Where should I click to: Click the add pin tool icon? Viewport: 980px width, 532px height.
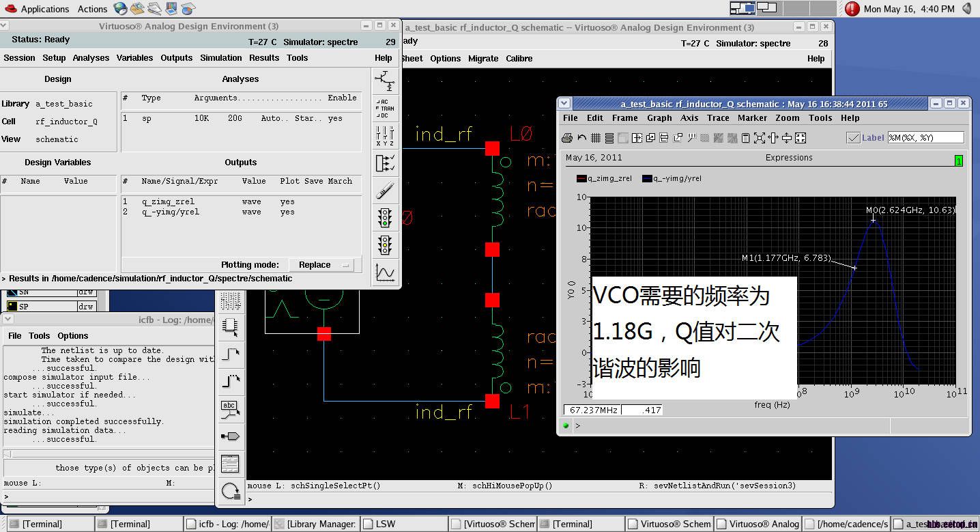click(231, 436)
